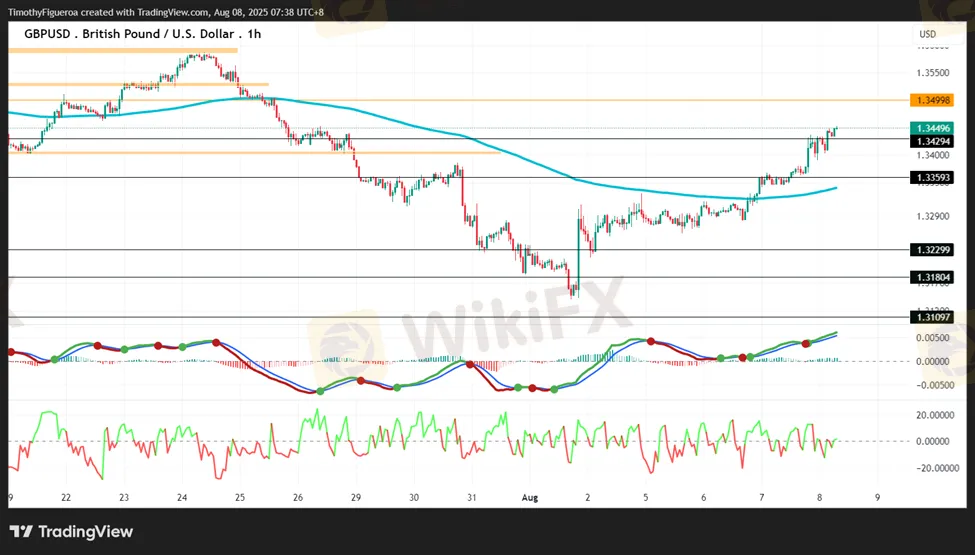This screenshot has height=555, width=975.
Task: Click the 1.34000 price axis value
Action: [933, 155]
